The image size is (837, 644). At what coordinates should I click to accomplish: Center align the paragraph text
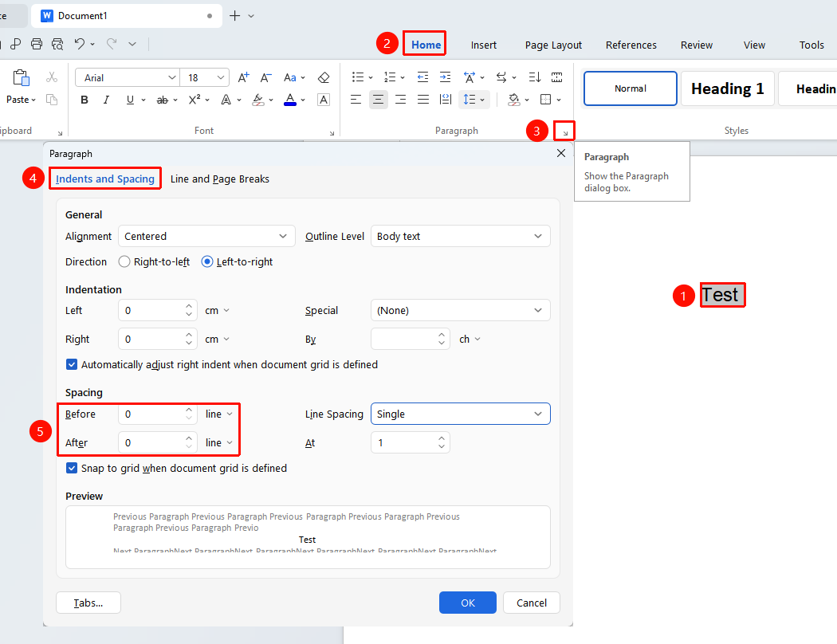point(378,100)
